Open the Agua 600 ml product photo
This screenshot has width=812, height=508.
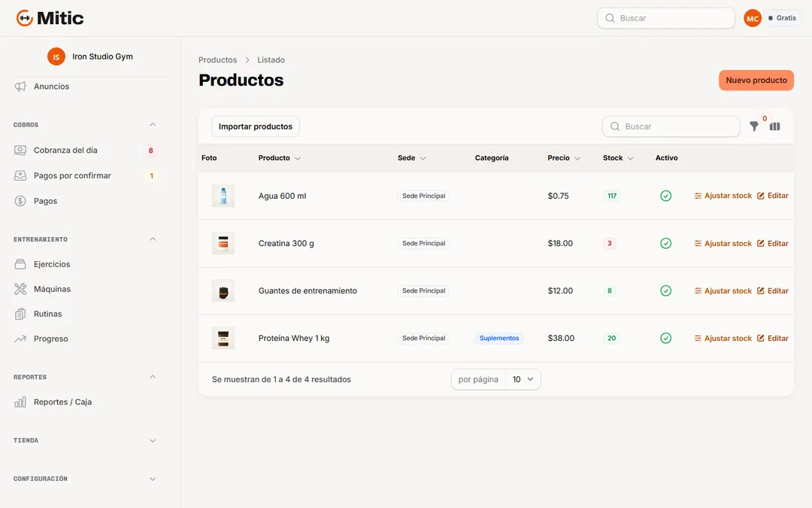click(x=223, y=196)
